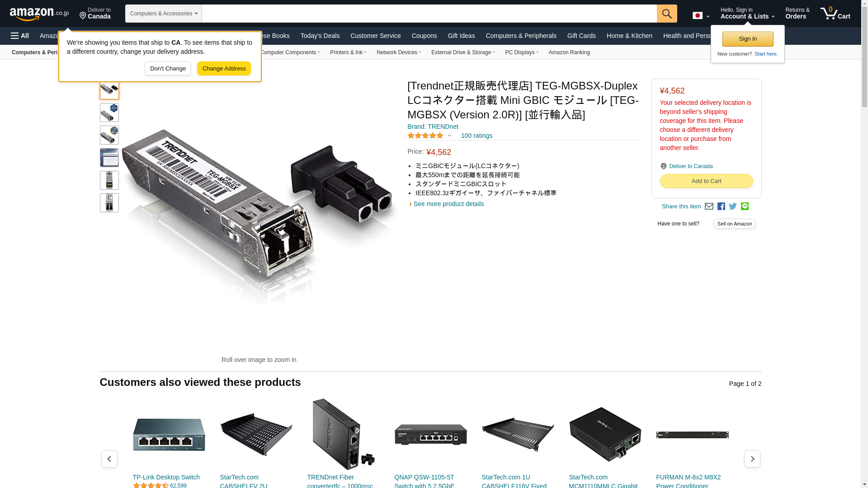Share this item on Twitter
Screen dimensions: 868x488
point(733,206)
